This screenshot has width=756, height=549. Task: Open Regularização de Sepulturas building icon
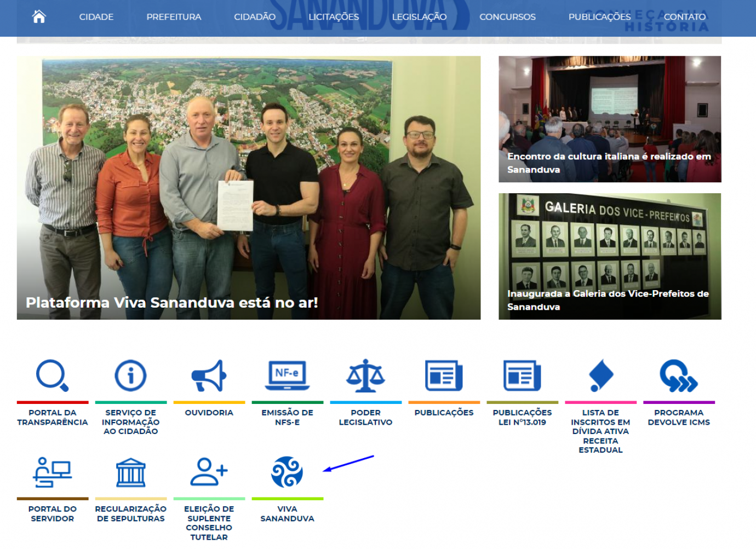point(130,472)
